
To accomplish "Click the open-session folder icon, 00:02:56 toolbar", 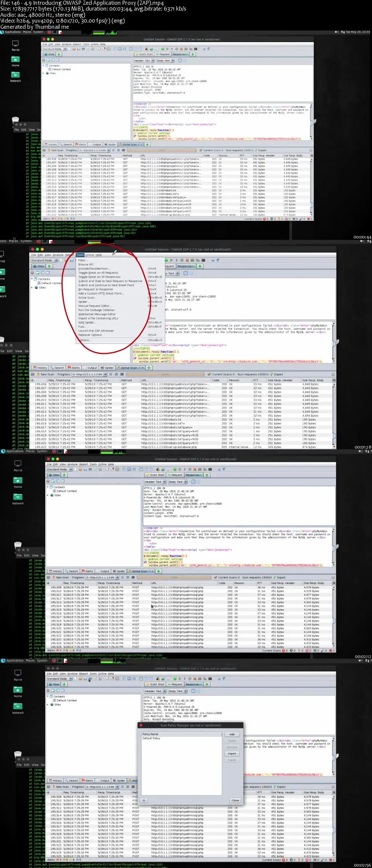I will pyautogui.click(x=80, y=679).
